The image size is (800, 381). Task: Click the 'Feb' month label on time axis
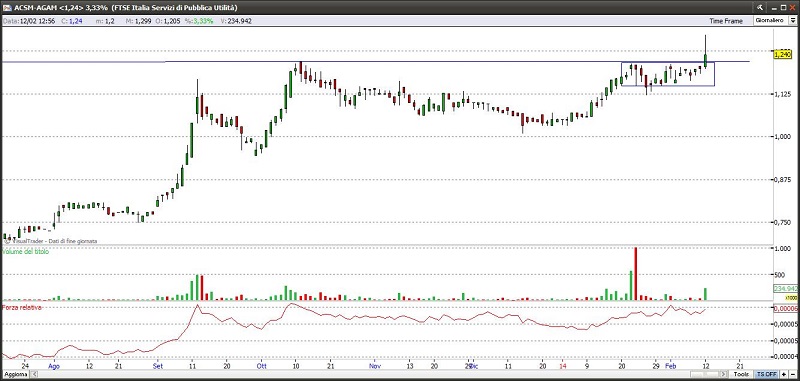[671, 366]
